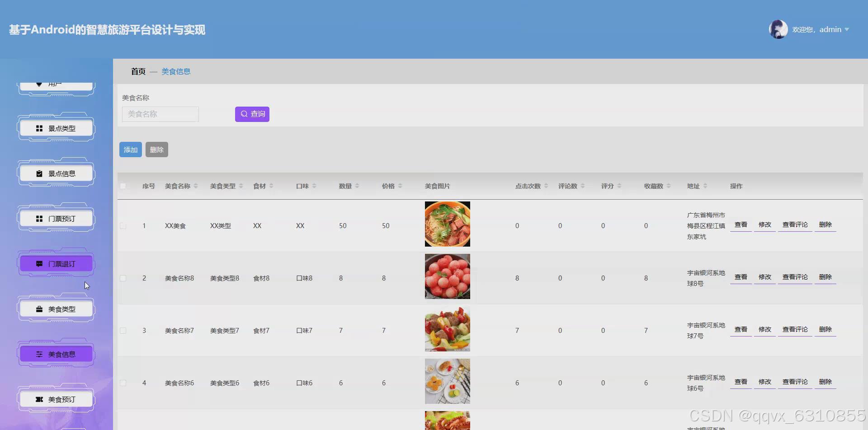
Task: Click 删除 for row XX美食
Action: [x=826, y=225]
